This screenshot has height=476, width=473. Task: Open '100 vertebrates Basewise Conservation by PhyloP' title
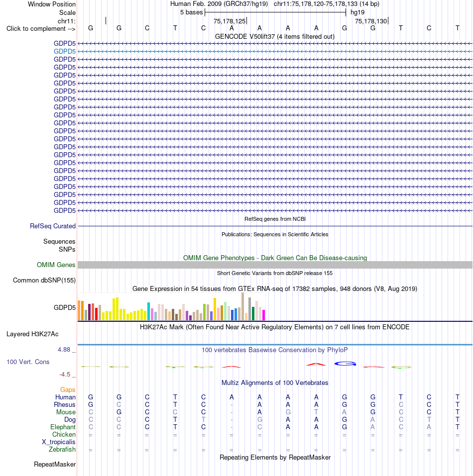(275, 350)
